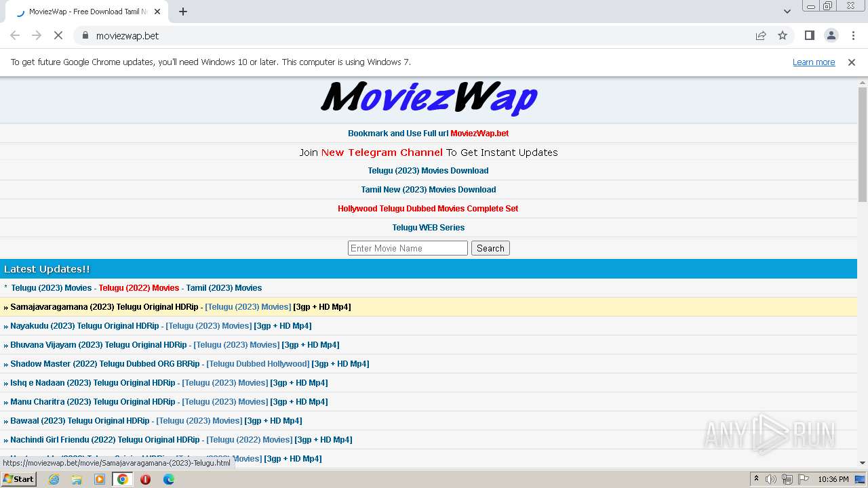
Task: Open Telugu WEB Series link
Action: [x=429, y=228]
